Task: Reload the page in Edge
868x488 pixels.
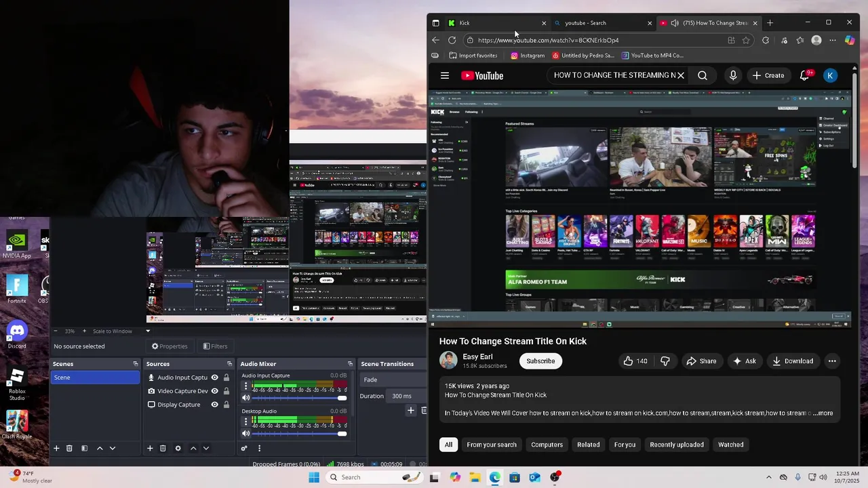Action: [452, 40]
